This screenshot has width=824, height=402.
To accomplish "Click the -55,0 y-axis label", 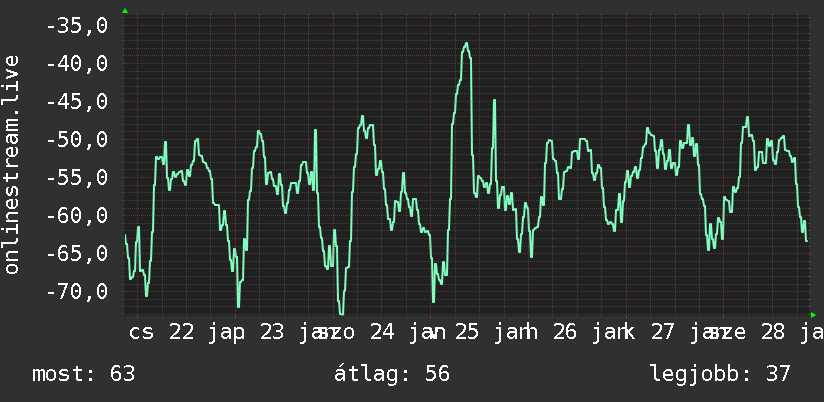I will tap(77, 178).
